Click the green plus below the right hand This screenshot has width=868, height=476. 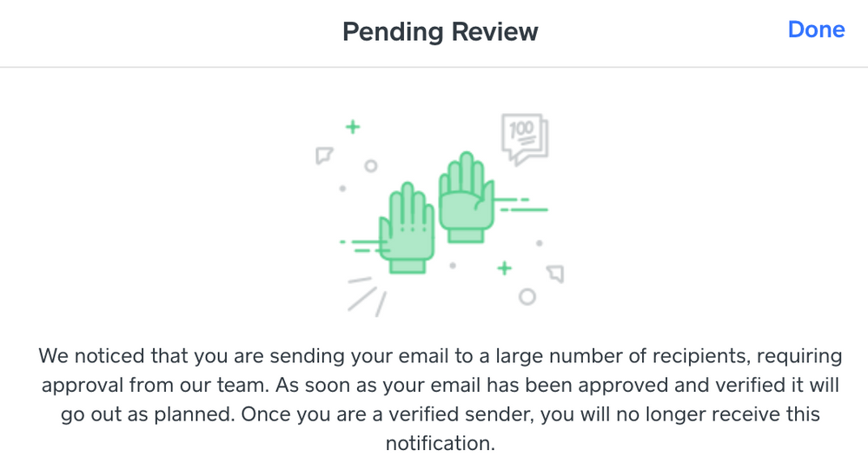[504, 268]
